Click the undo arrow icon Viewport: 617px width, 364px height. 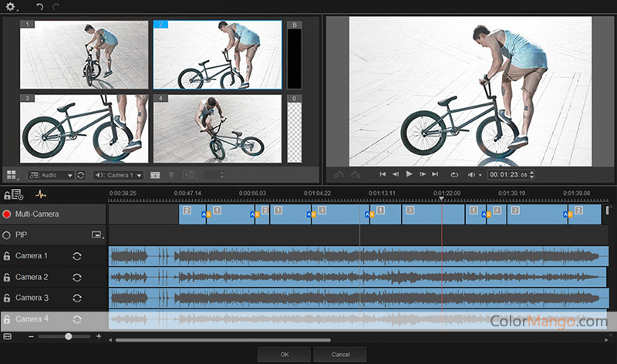point(39,6)
